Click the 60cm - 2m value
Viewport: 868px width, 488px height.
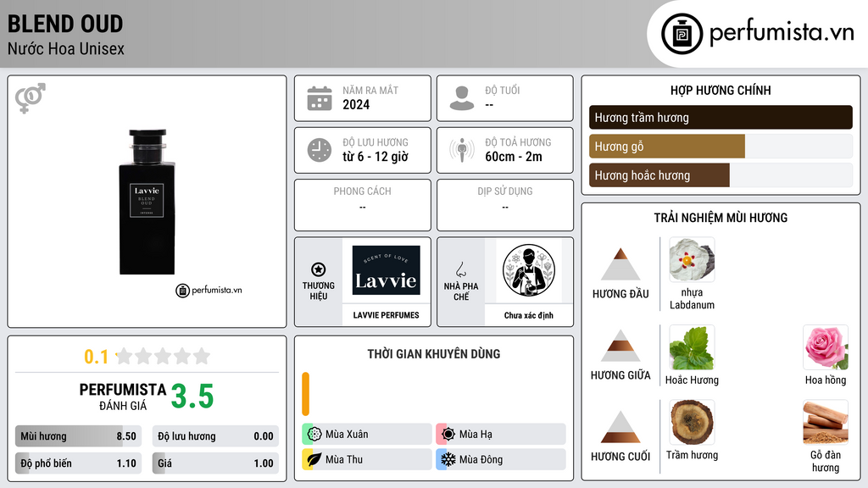click(x=514, y=157)
